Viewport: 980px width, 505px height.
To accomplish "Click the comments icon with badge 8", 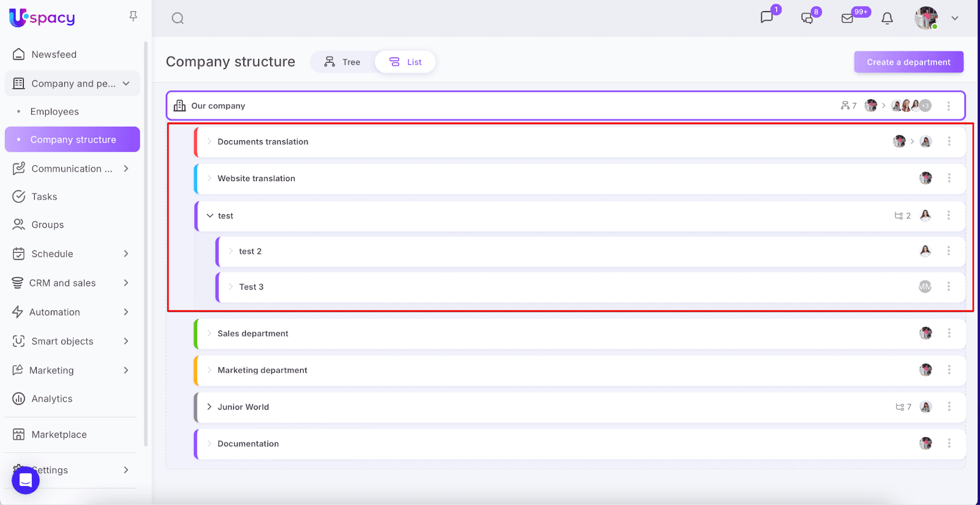I will pos(807,18).
